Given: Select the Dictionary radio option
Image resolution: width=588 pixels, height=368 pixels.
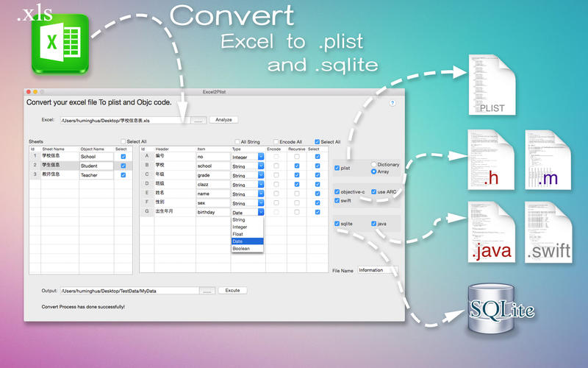Looking at the screenshot, I should pos(373,164).
